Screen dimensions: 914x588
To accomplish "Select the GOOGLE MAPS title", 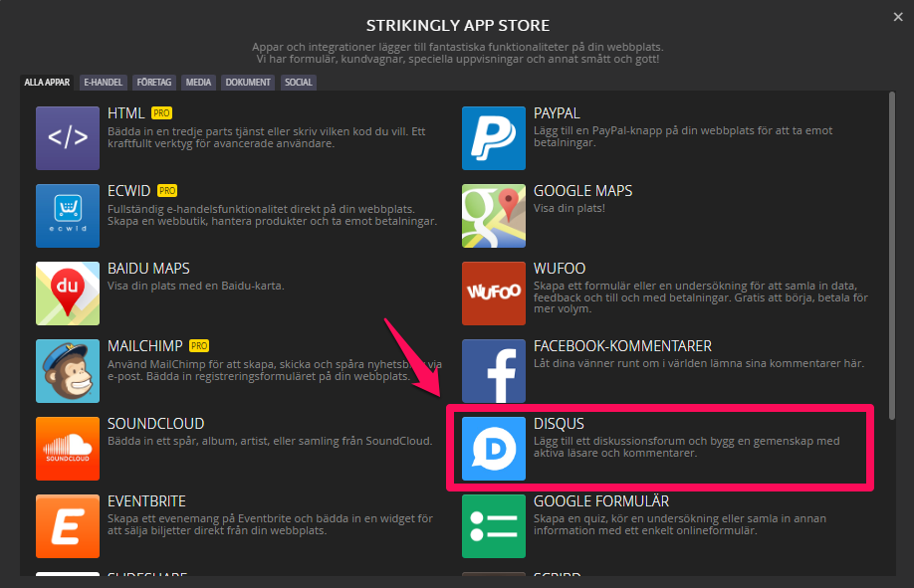I will [x=582, y=191].
